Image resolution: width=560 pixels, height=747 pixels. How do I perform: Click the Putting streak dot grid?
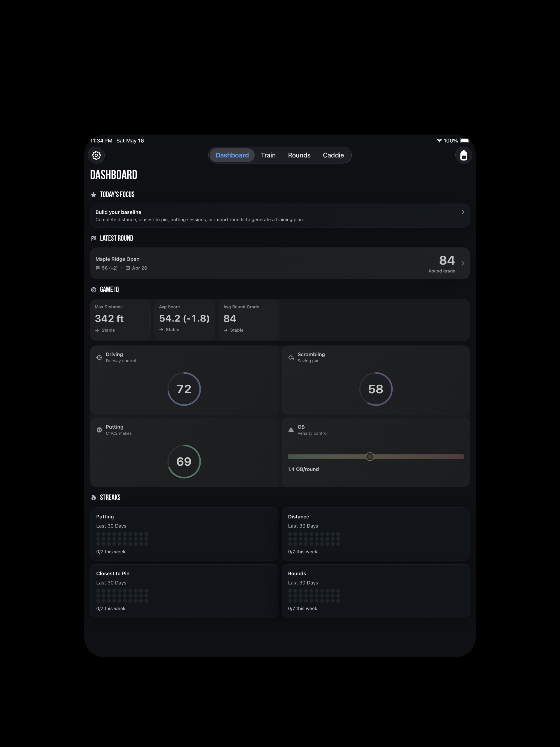122,539
